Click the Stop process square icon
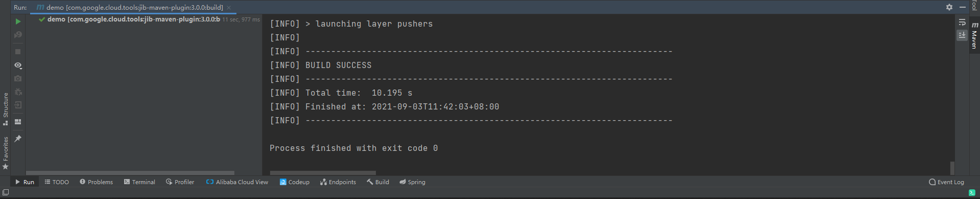 click(18, 52)
